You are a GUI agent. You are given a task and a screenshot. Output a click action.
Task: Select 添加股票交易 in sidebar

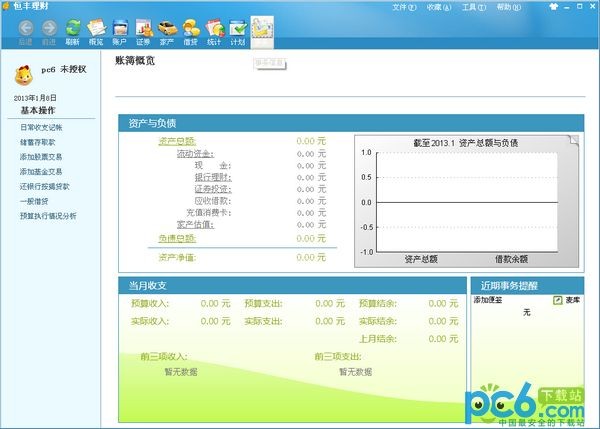[x=41, y=157]
